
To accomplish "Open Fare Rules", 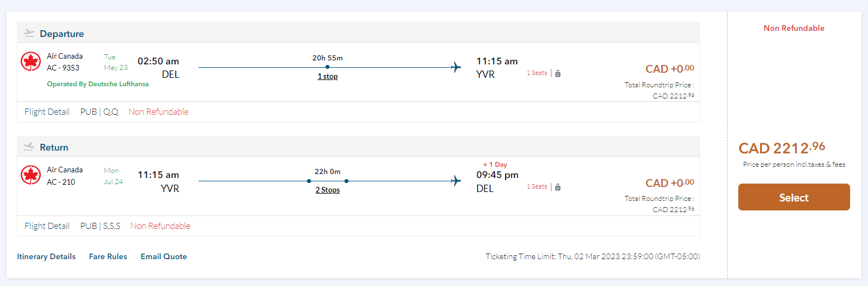I will point(108,256).
